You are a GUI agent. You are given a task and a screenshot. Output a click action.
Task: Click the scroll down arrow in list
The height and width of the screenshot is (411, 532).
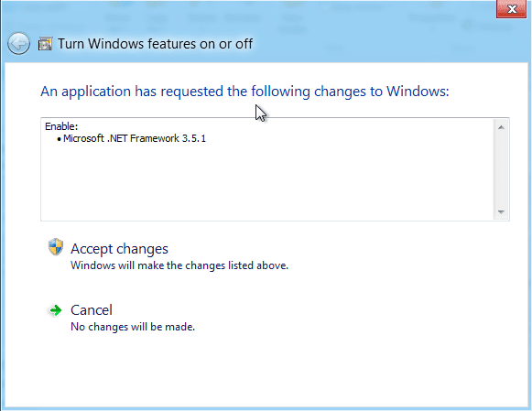[x=501, y=212]
